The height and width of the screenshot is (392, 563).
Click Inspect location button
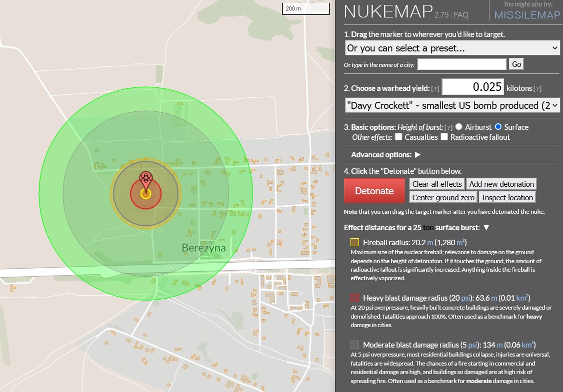tap(507, 198)
